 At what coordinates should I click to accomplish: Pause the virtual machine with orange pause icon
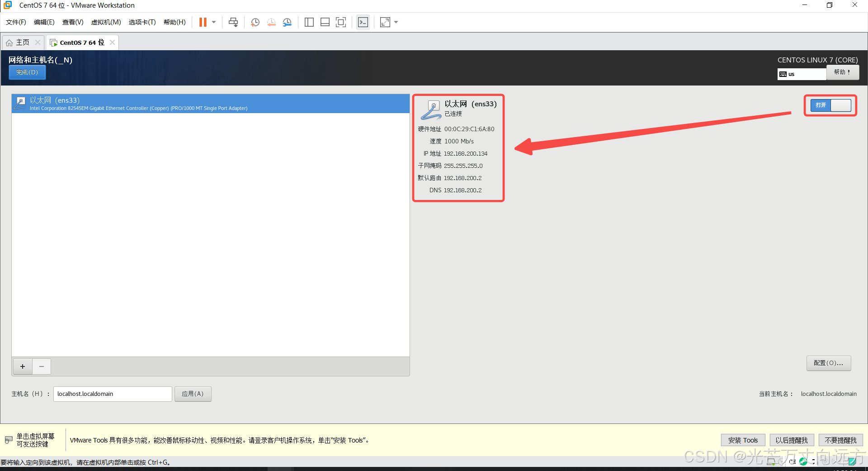coord(203,22)
